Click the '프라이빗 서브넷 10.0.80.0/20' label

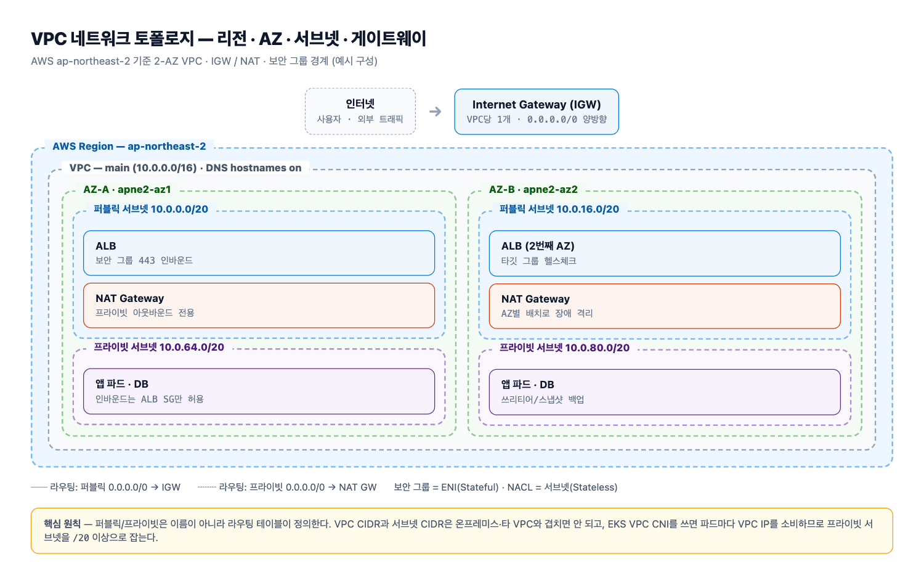tap(564, 348)
